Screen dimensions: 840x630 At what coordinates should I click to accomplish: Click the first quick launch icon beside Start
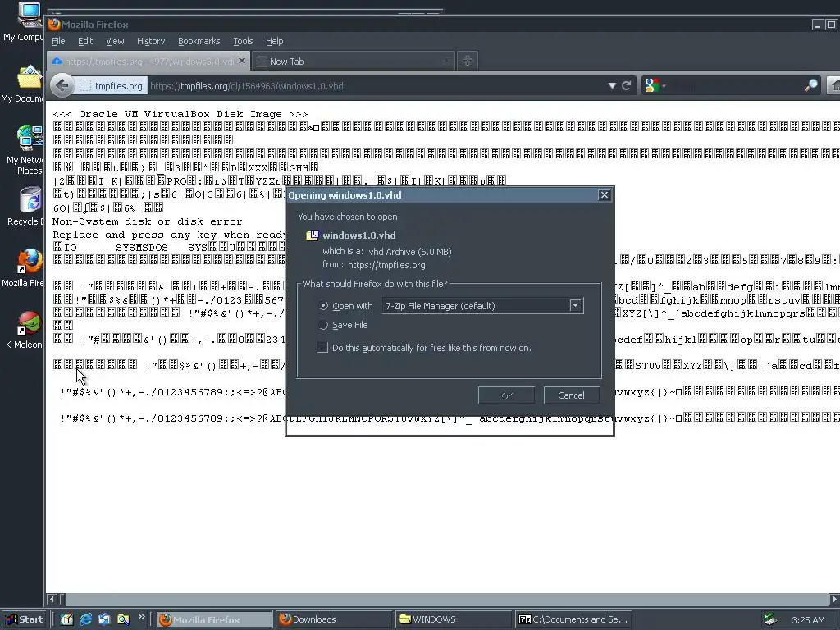[x=66, y=619]
